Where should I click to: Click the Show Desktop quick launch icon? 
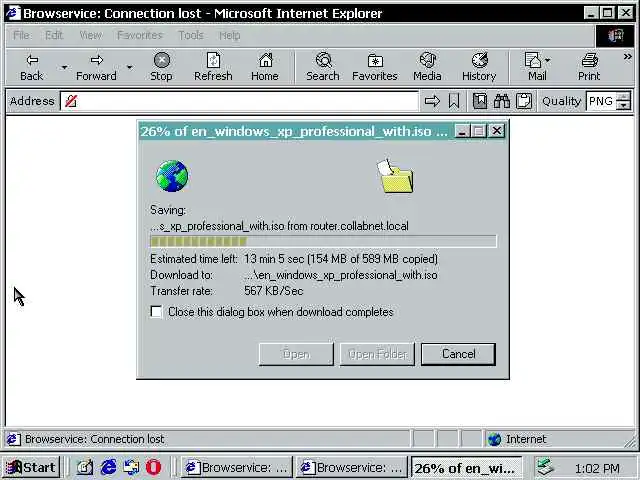point(85,467)
